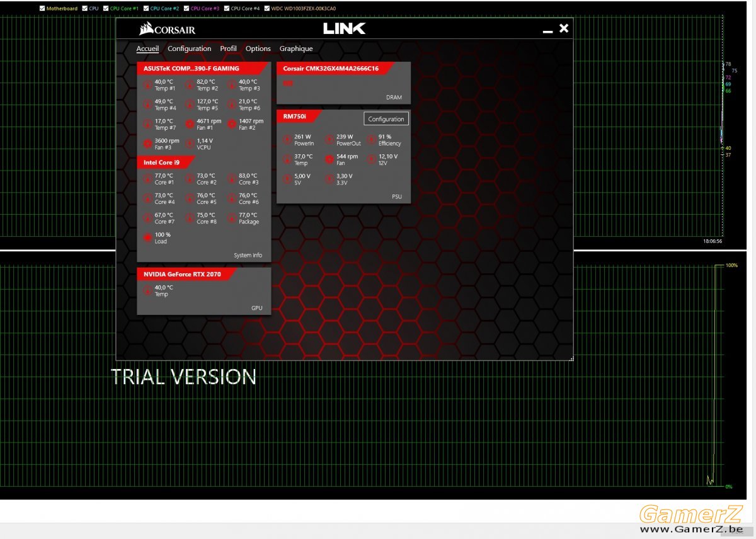
Task: Click the Core #6 temperature icon
Action: pyautogui.click(x=232, y=198)
